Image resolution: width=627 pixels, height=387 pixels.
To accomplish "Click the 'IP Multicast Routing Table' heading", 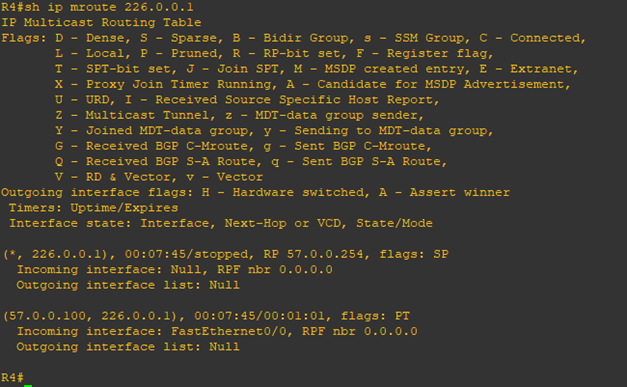I will point(101,22).
